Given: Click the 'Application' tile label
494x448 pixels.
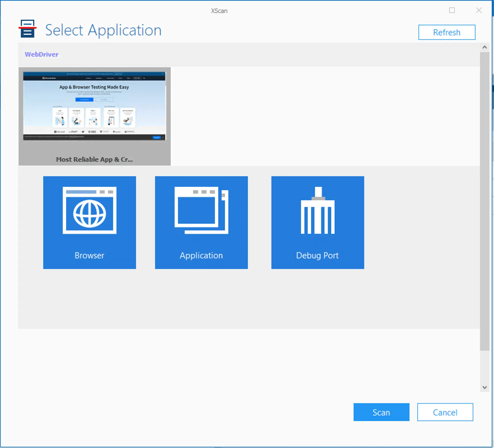Looking at the screenshot, I should 201,255.
